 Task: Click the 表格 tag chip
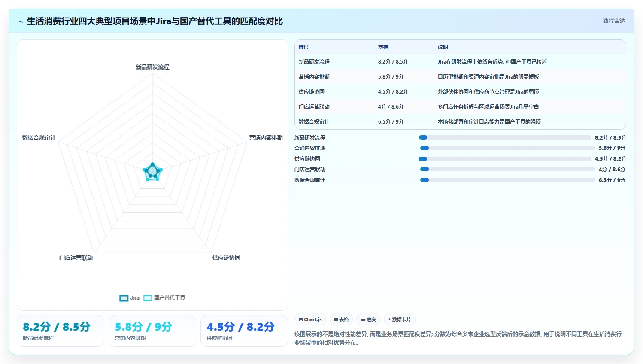(341, 319)
